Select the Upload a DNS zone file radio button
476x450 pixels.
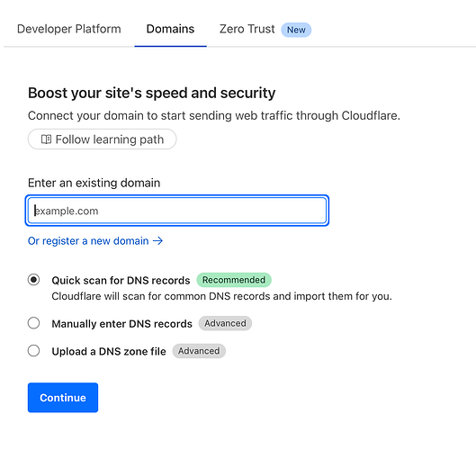[33, 351]
